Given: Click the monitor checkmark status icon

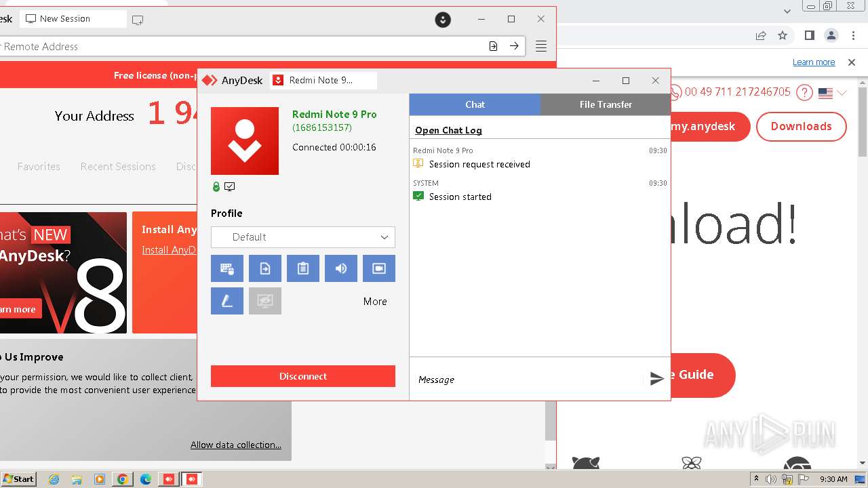Looking at the screenshot, I should tap(230, 186).
